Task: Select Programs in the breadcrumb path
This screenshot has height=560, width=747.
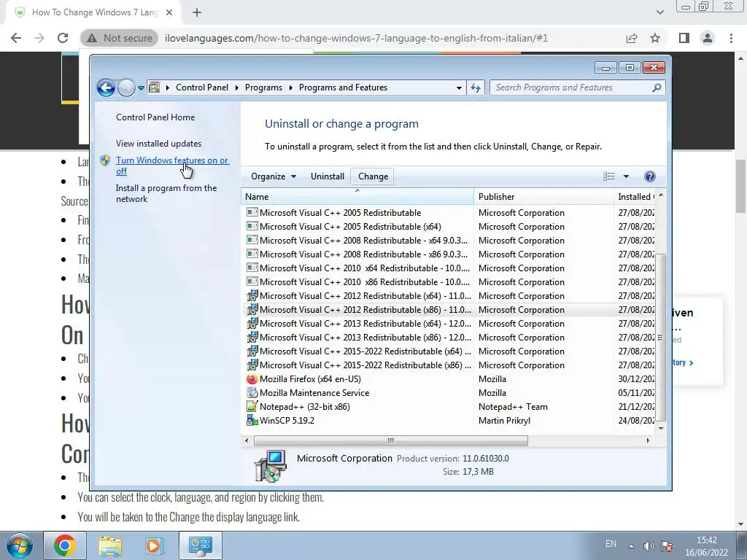Action: [263, 87]
